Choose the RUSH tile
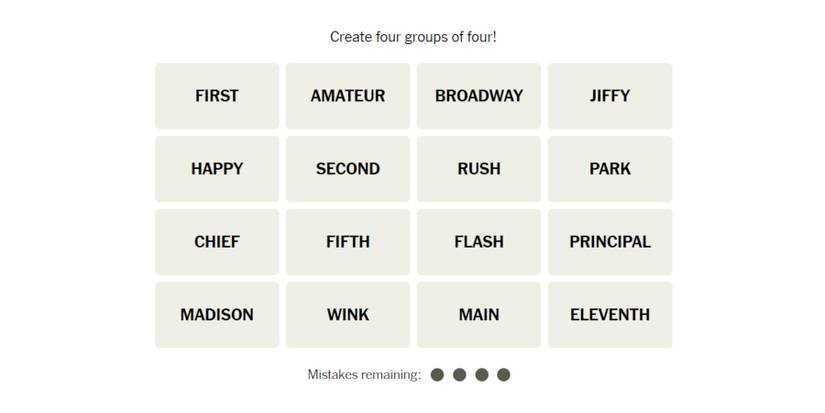 (x=479, y=169)
